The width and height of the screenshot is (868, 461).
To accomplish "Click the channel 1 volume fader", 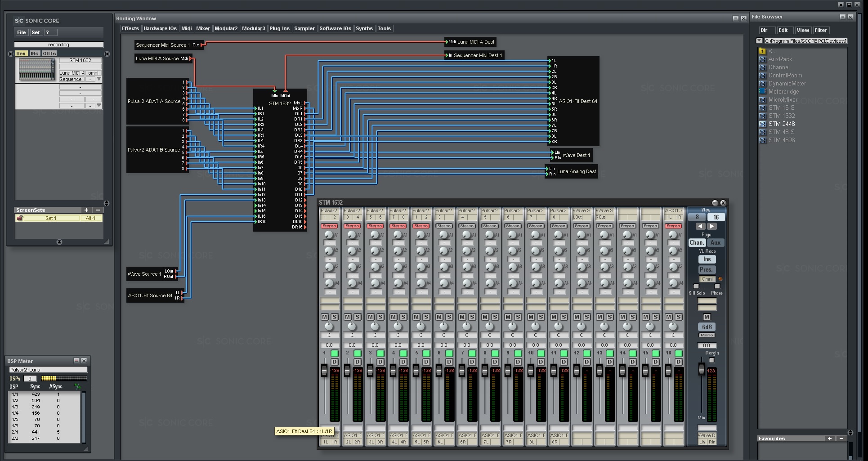I will click(324, 371).
